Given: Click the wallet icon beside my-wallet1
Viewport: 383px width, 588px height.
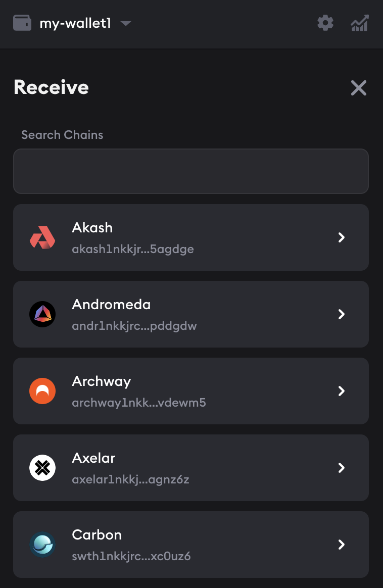Looking at the screenshot, I should pyautogui.click(x=22, y=23).
